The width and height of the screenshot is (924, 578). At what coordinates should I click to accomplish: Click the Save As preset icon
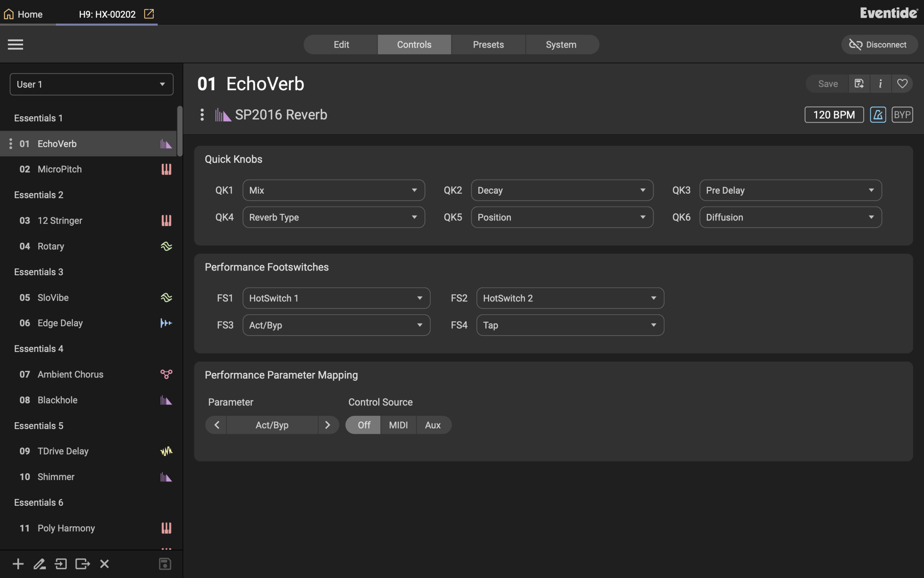click(859, 83)
